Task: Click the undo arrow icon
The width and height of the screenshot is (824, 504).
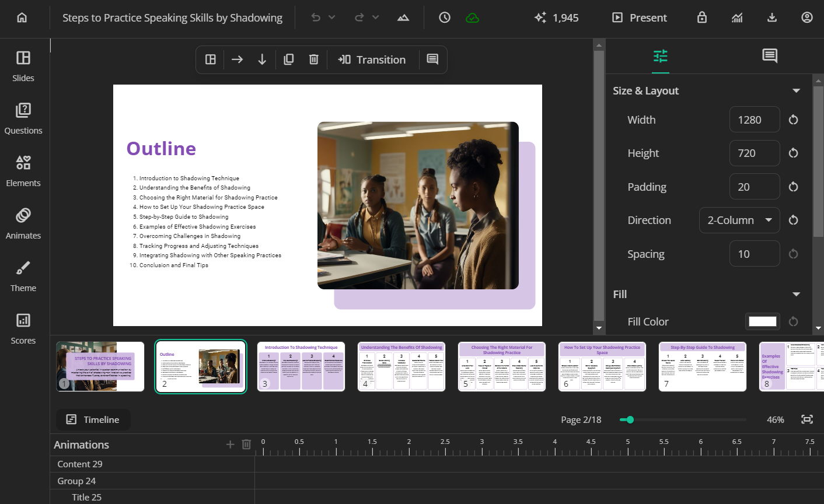Action: click(316, 17)
